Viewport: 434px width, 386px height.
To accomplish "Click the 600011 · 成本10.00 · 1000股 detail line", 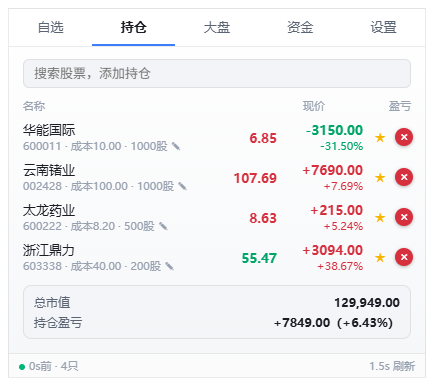I will (x=95, y=146).
